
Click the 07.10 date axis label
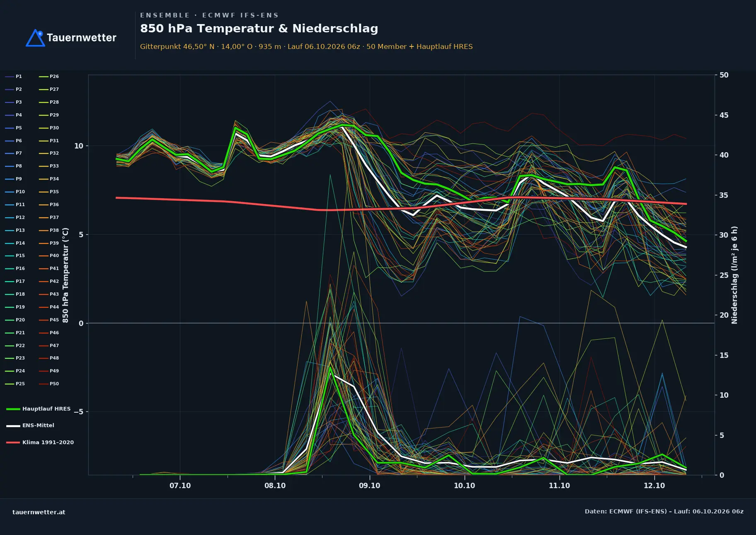click(x=180, y=486)
